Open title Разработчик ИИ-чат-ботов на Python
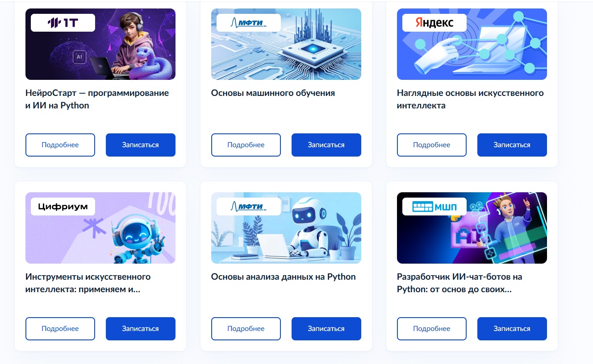The width and height of the screenshot is (593, 364). [x=459, y=283]
